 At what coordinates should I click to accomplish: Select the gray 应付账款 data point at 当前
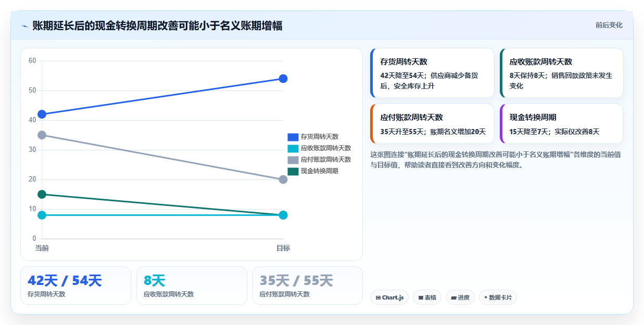pos(42,135)
